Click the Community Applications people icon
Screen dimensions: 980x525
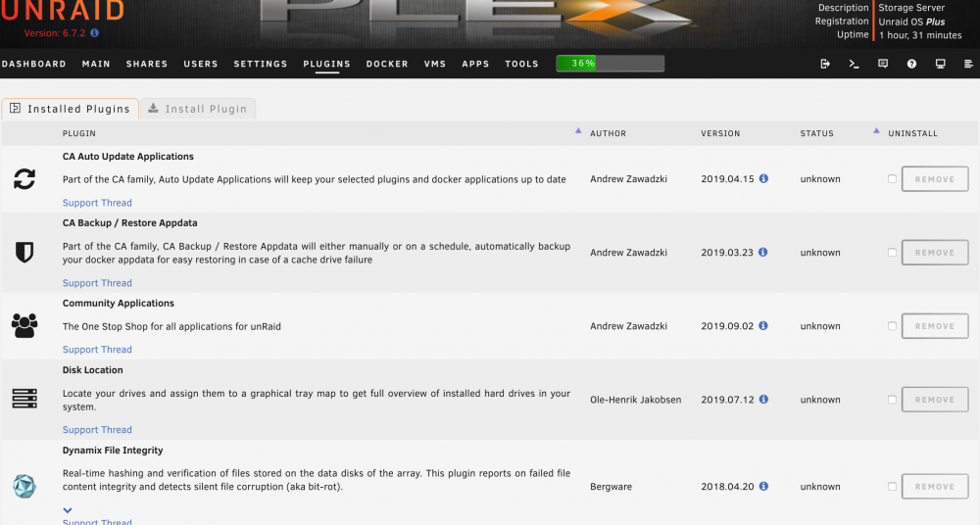24,325
